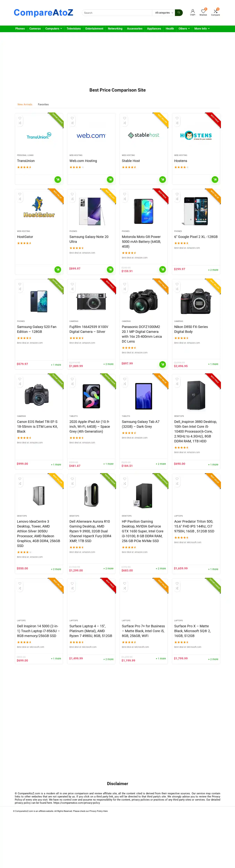Open the Fujifilm 16642939 X100V product link
235x868 pixels.
(88, 329)
